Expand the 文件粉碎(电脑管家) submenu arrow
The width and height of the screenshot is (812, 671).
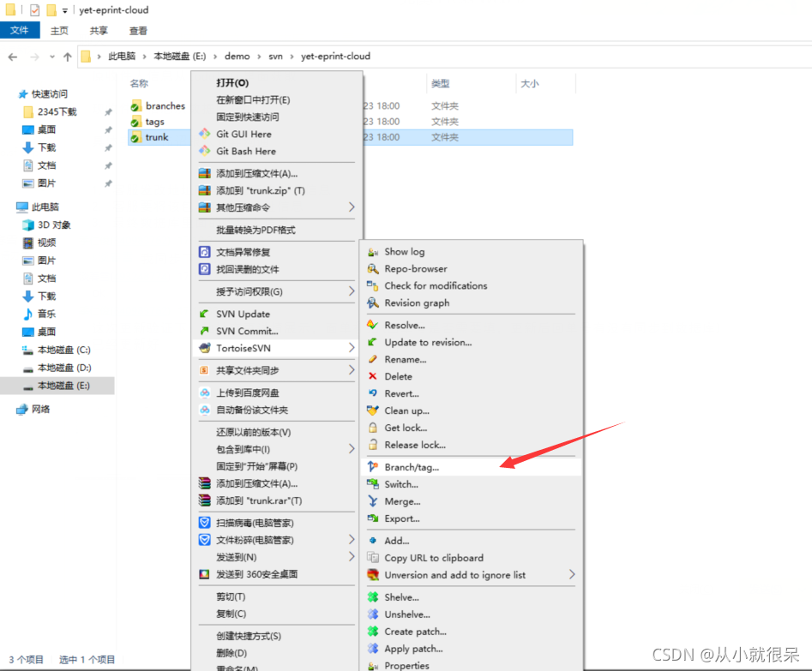[352, 540]
